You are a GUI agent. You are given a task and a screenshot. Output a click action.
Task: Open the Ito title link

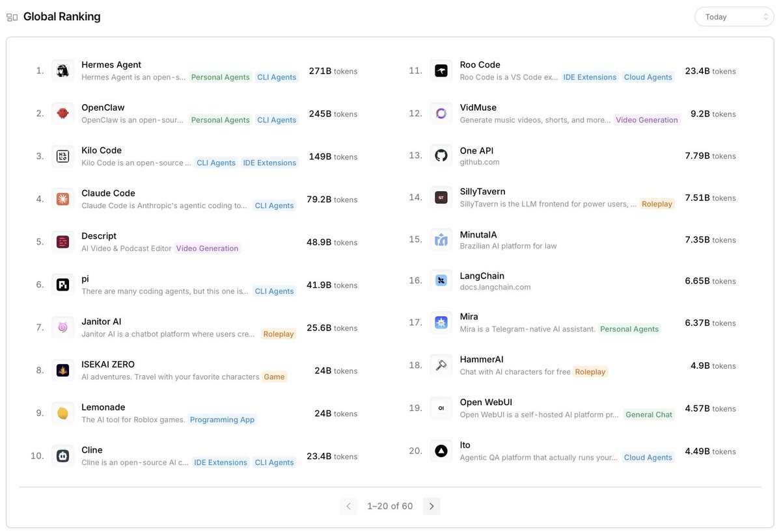point(465,445)
